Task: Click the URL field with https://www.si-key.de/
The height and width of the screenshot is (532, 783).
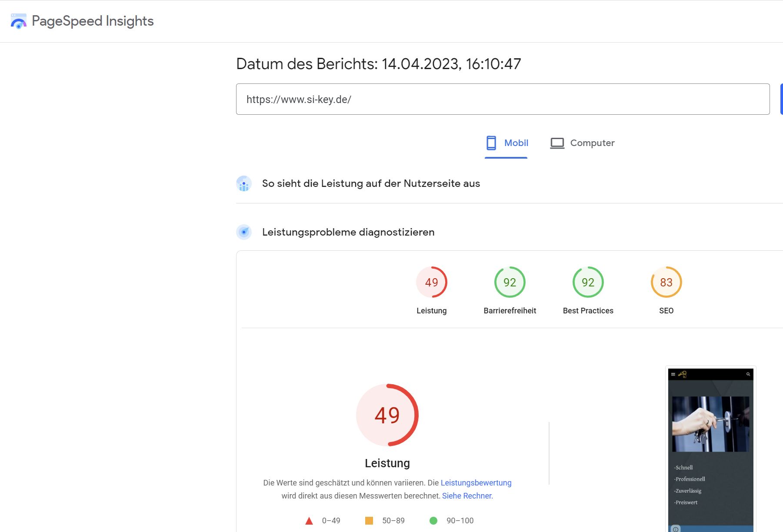Action: 503,99
